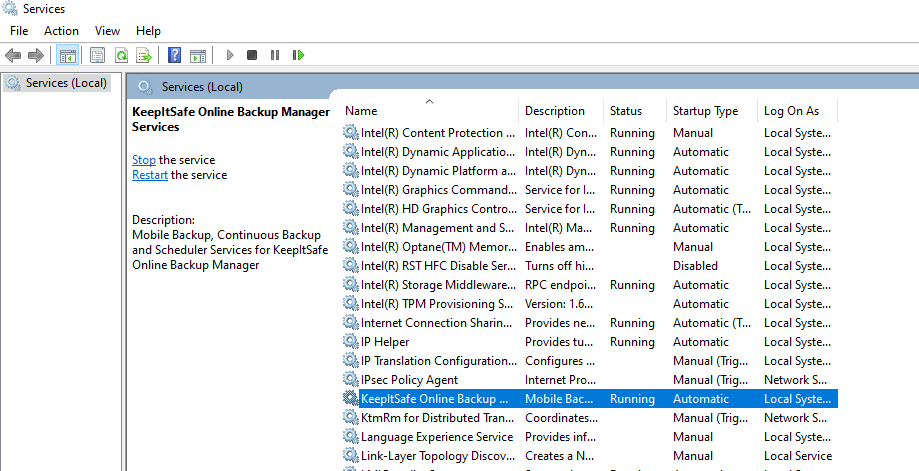This screenshot has width=919, height=471.
Task: Toggle Show/Hide Console Tree toolbar icon
Action: tap(68, 56)
